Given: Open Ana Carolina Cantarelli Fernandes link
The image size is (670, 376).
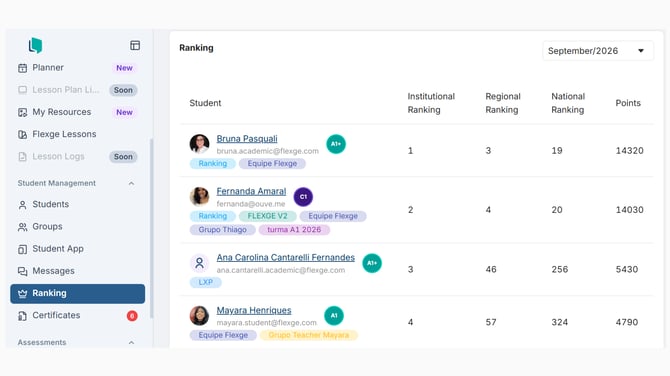Looking at the screenshot, I should [x=285, y=257].
